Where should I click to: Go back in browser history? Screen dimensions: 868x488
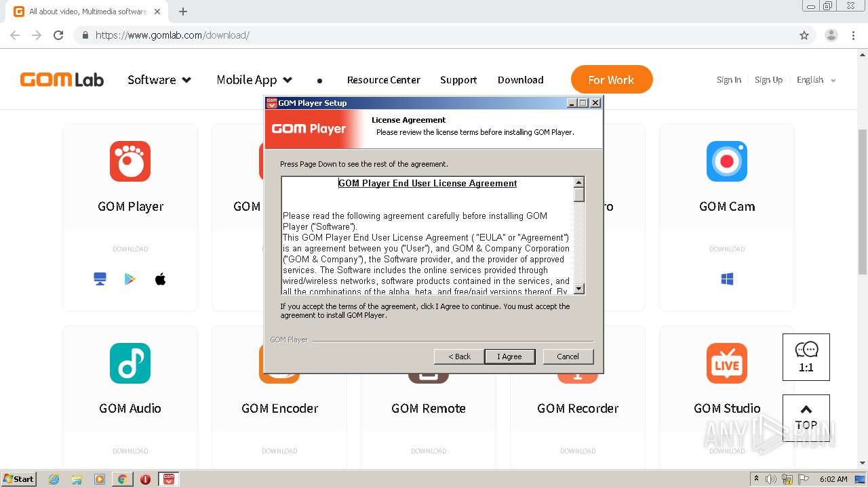pos(15,35)
